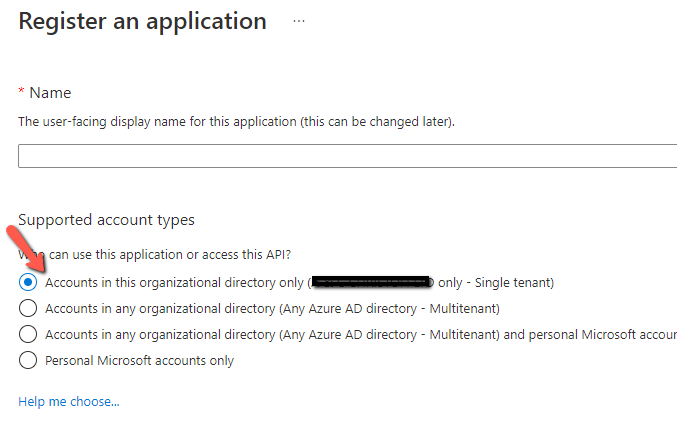The width and height of the screenshot is (677, 435).
Task: Click the 'Personal Microsoft accounts only' label text
Action: (x=139, y=360)
